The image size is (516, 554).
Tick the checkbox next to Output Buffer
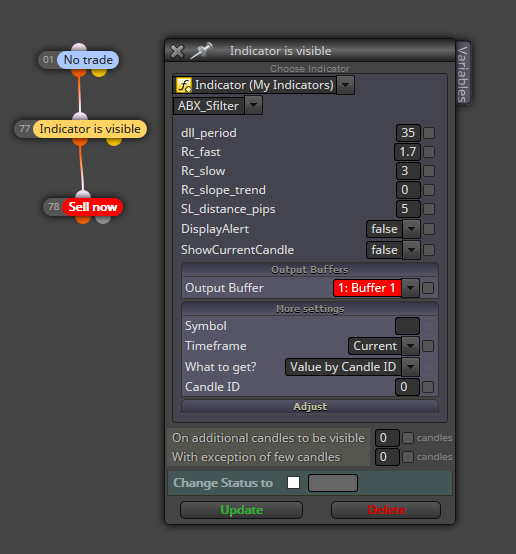click(428, 288)
